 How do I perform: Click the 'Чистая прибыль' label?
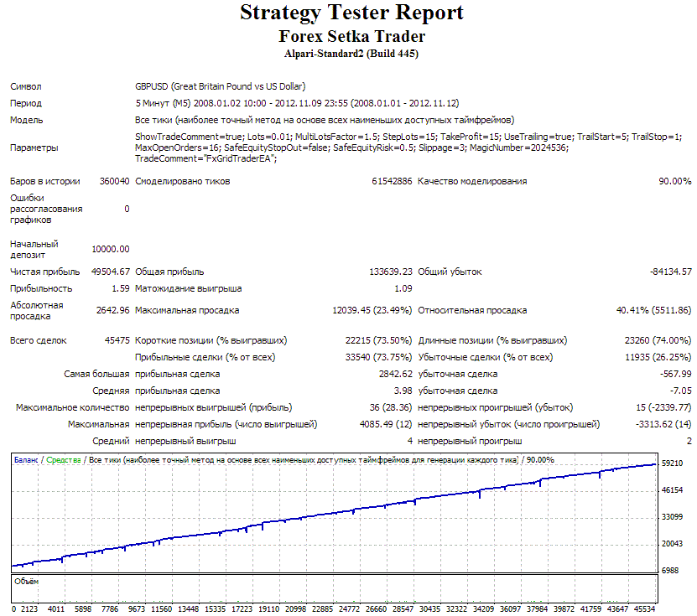(x=45, y=272)
